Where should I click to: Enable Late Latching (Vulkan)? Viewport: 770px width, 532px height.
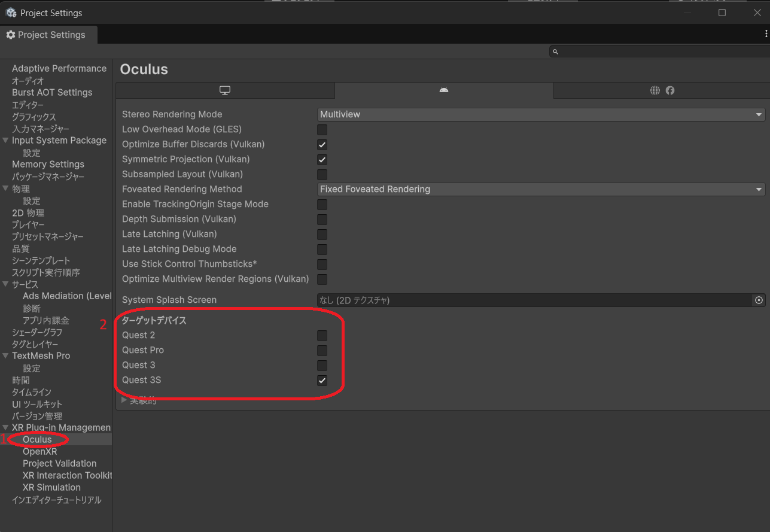pyautogui.click(x=322, y=234)
